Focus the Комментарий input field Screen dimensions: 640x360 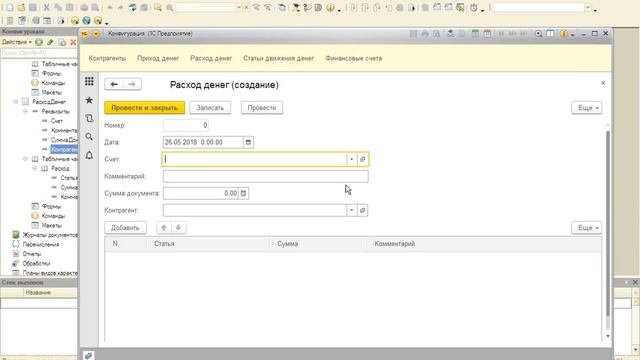coord(266,176)
